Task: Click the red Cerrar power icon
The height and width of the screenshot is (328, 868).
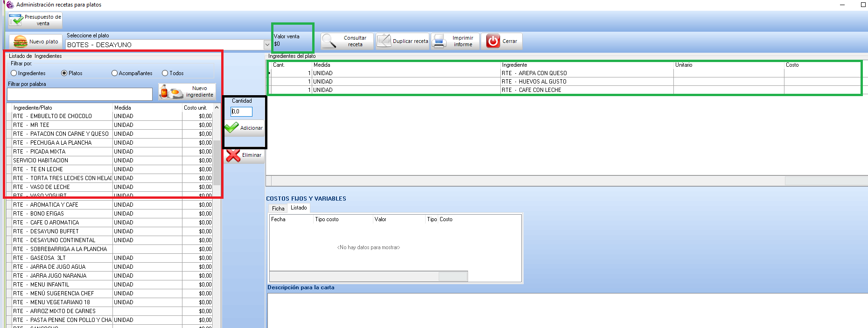Action: tap(493, 41)
